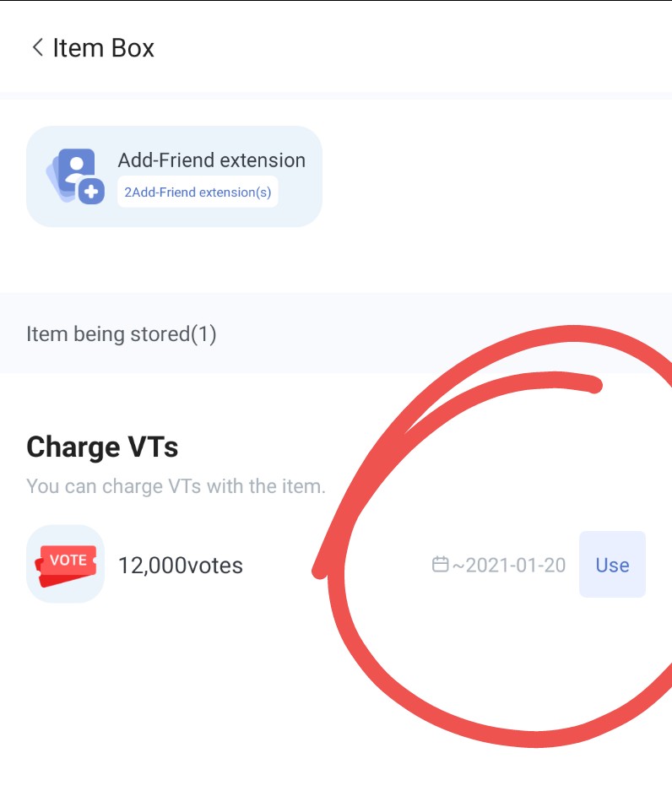Select the Add-Friend extension title text

211,160
